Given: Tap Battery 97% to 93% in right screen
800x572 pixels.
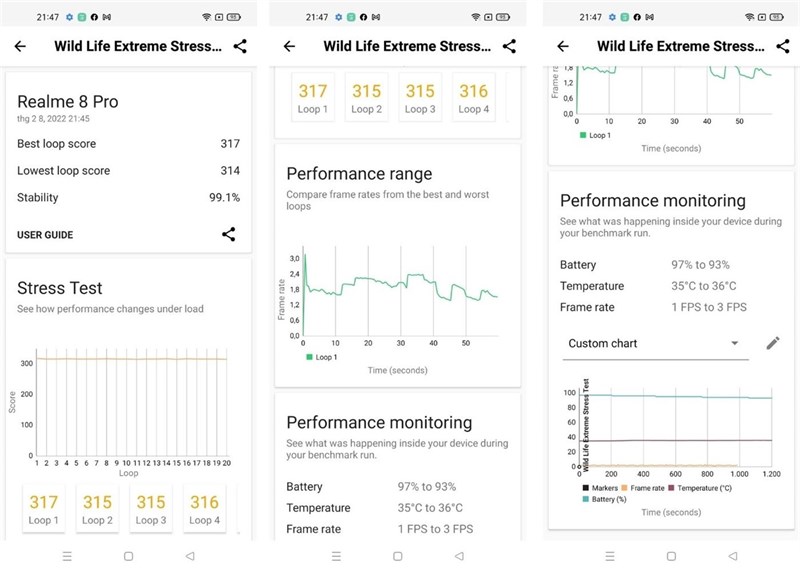Looking at the screenshot, I should [645, 265].
